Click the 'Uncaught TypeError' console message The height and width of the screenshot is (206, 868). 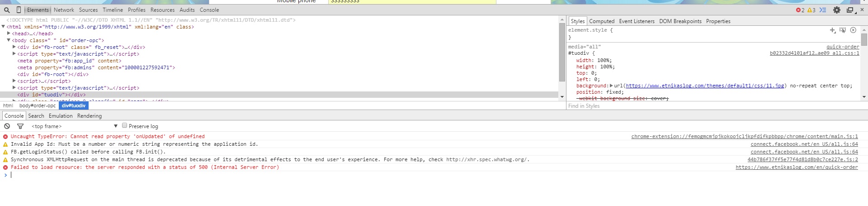108,136
